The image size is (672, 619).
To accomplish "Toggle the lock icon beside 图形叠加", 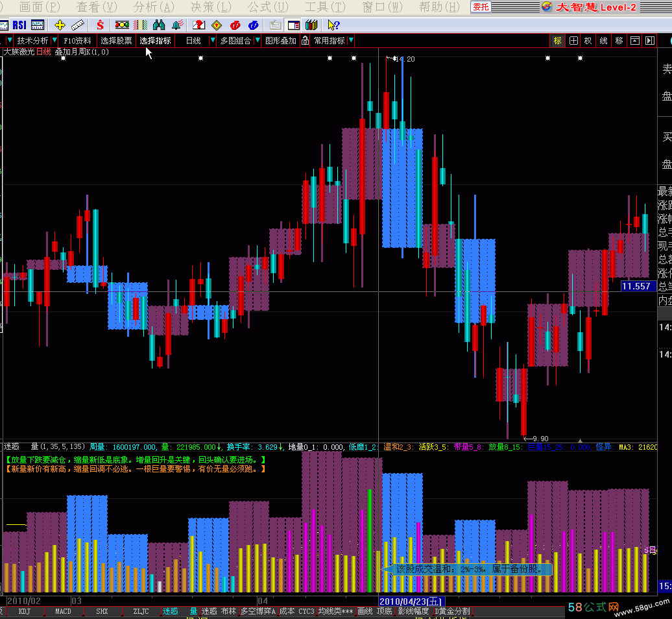I will click(305, 41).
